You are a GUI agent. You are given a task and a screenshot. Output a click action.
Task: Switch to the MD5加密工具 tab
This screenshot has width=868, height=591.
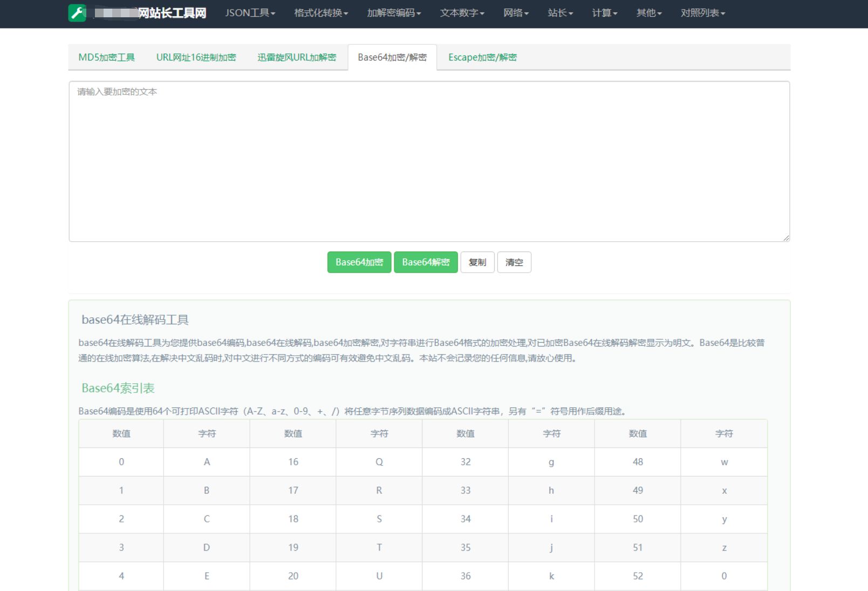click(x=107, y=57)
